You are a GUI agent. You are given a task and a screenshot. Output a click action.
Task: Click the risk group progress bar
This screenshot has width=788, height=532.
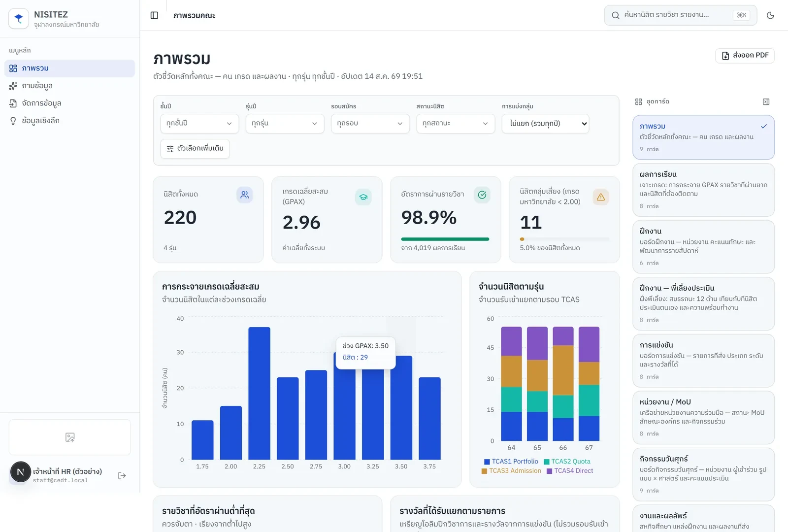click(x=564, y=239)
